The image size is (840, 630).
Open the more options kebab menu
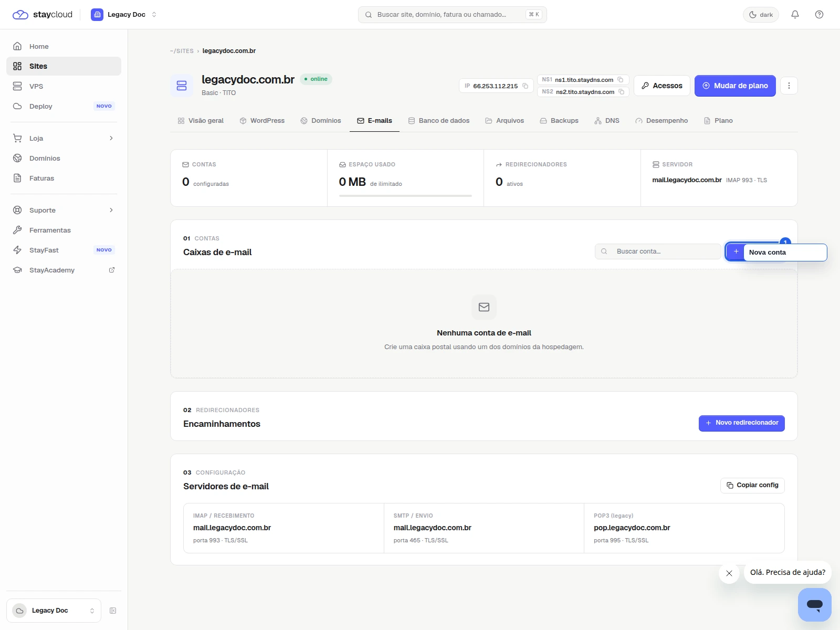point(789,86)
